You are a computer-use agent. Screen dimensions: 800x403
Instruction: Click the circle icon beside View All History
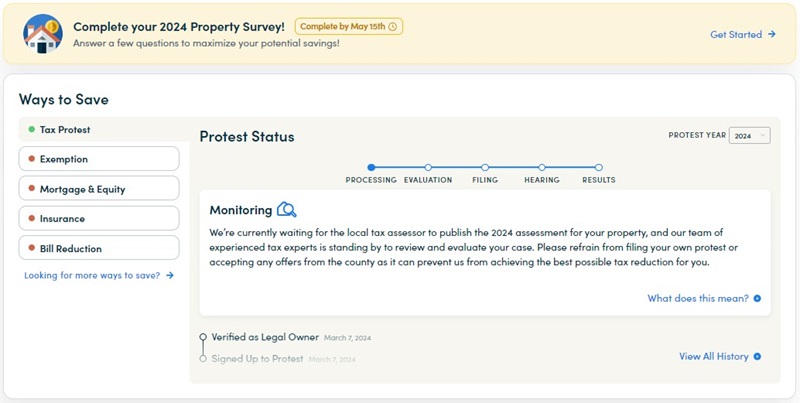click(x=757, y=357)
